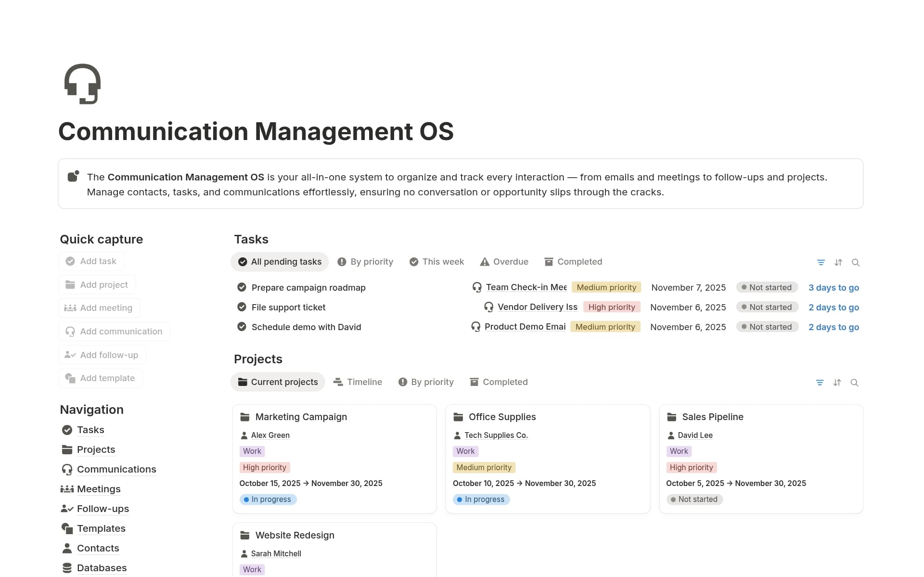Click the Add communication quick capture button
Viewport: 924px width, 577px height.
click(114, 331)
